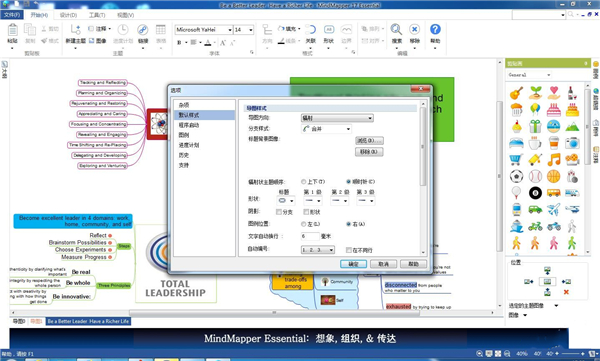This screenshot has width=600, height=361.
Task: Click the Remove (移除) X icon
Action: (414, 29)
